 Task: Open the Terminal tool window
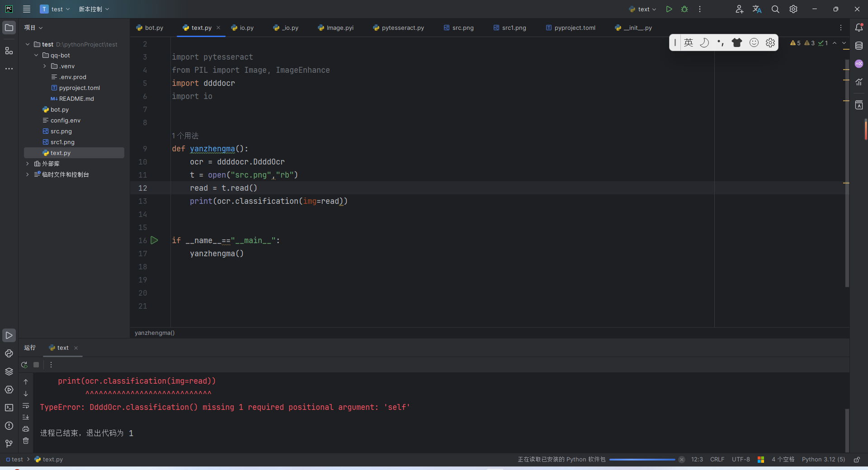[9, 408]
